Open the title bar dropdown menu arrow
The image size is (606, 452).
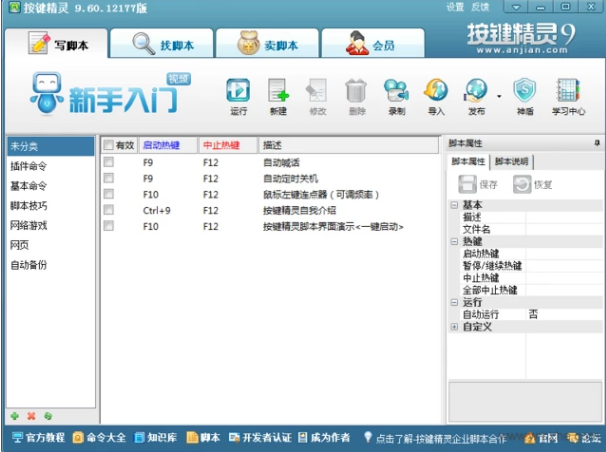click(516, 7)
